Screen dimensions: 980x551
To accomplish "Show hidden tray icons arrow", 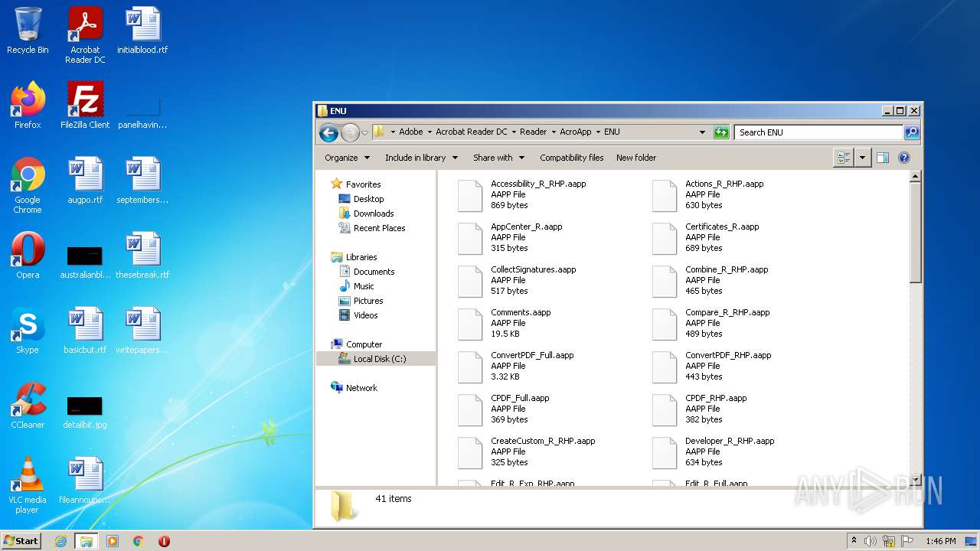I will [x=854, y=541].
